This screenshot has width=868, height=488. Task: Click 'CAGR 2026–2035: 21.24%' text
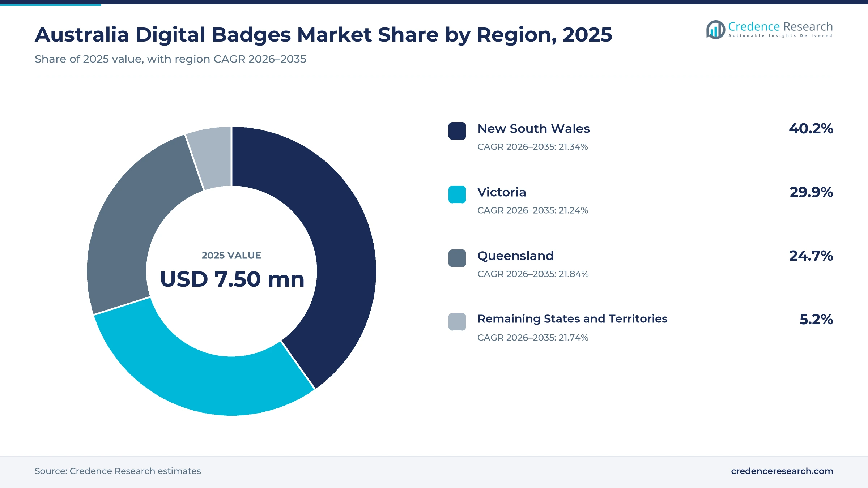(532, 210)
